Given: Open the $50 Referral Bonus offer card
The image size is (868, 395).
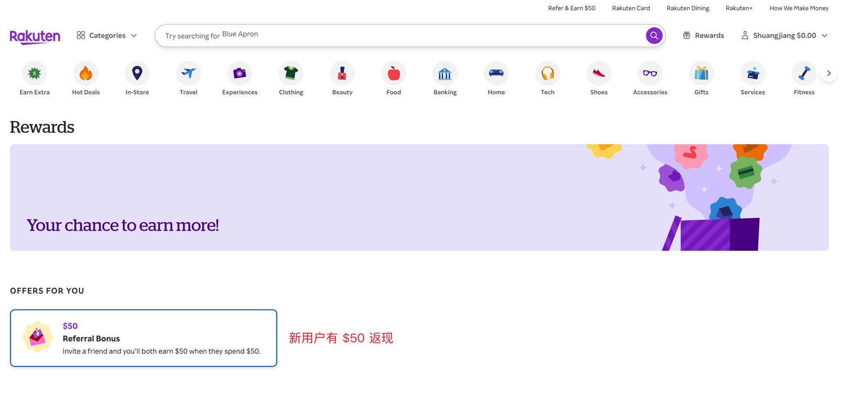Looking at the screenshot, I should point(144,338).
